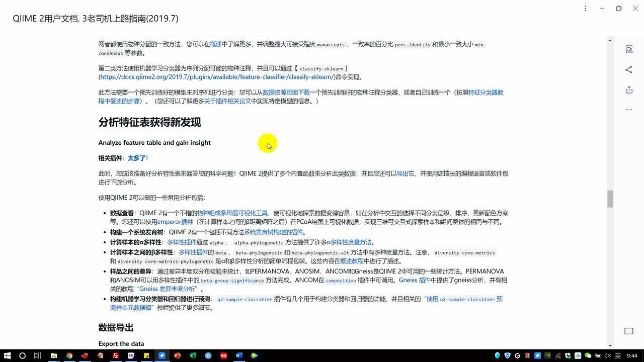
Task: Open the classify-sklearn docs URL link
Action: (x=217, y=77)
